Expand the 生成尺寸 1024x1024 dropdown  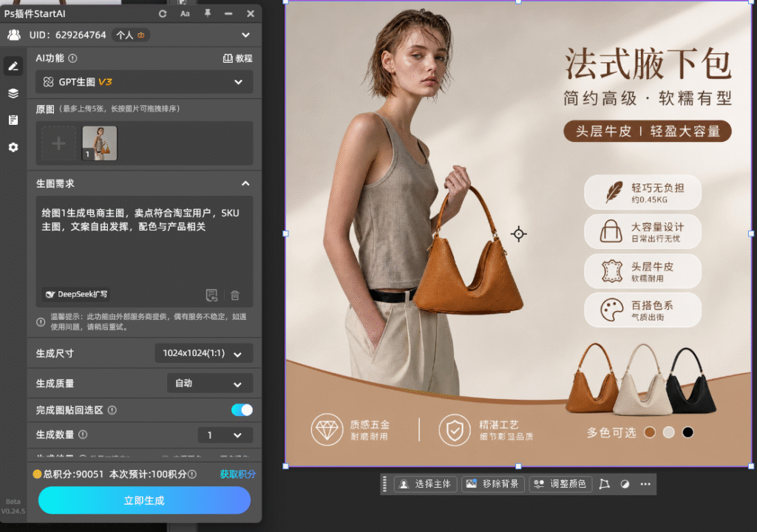204,353
